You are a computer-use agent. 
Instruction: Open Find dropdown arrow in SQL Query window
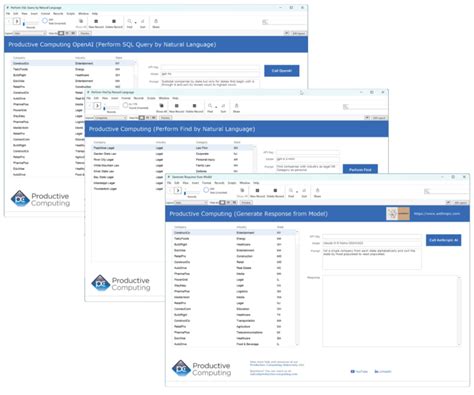tap(135, 22)
